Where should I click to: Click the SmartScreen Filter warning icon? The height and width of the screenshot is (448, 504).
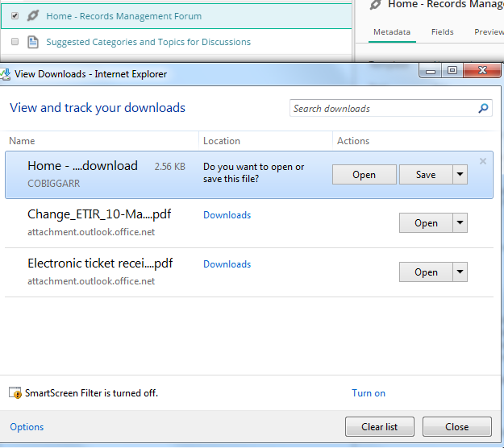click(15, 392)
